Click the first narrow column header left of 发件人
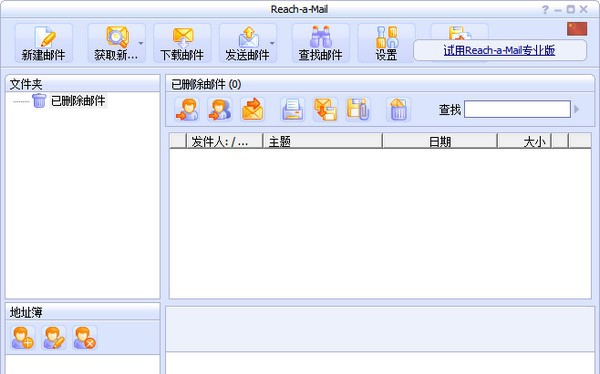Viewport: 600px width, 374px height. pos(178,142)
